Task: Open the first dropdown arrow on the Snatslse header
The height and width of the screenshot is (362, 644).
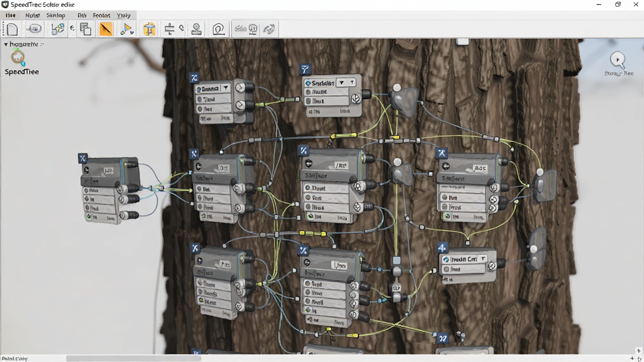Action: (341, 82)
